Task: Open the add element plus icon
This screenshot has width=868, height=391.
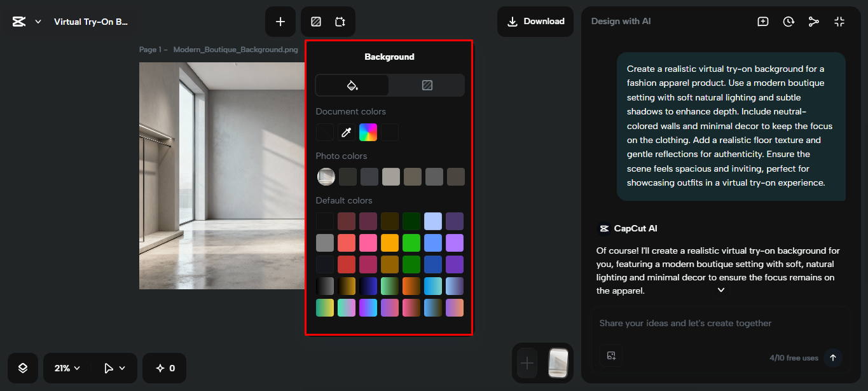Action: [280, 21]
